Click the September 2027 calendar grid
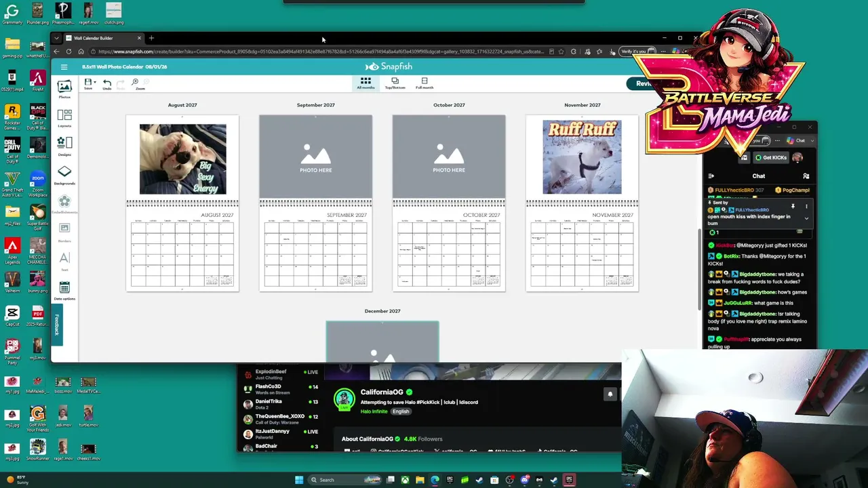Viewport: 868px width, 488px height. click(x=315, y=253)
